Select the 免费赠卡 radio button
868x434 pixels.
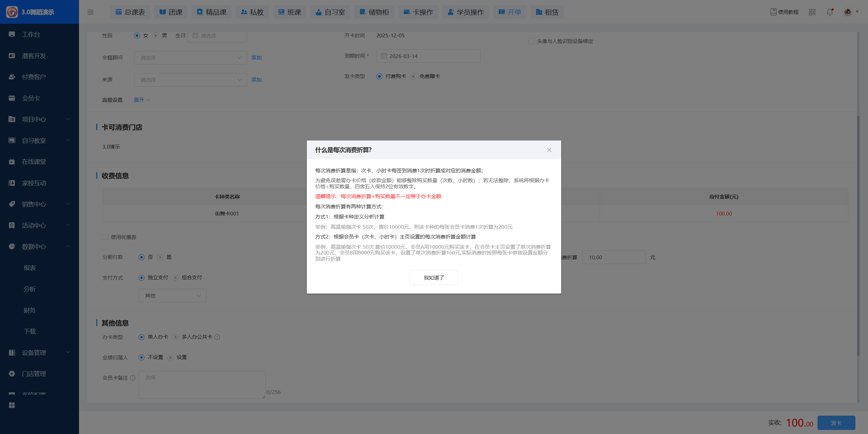413,76
